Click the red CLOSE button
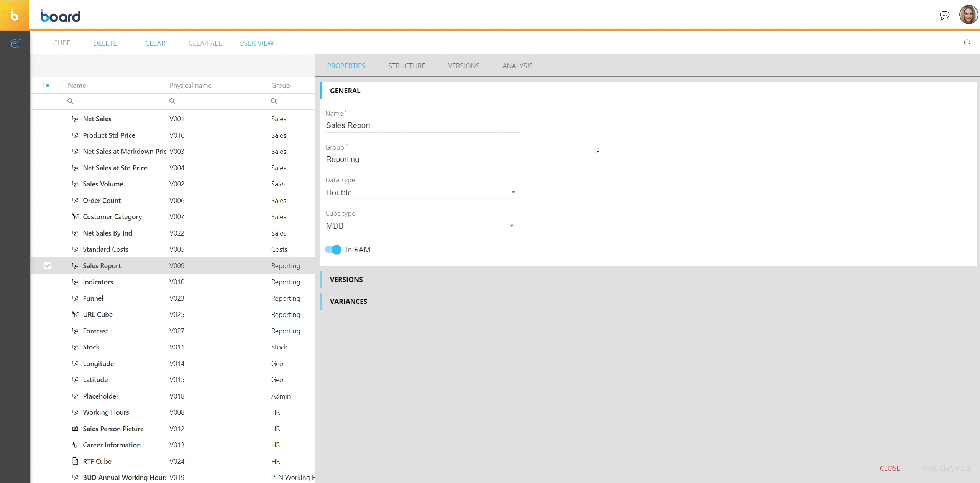The width and height of the screenshot is (980, 483). pos(890,468)
